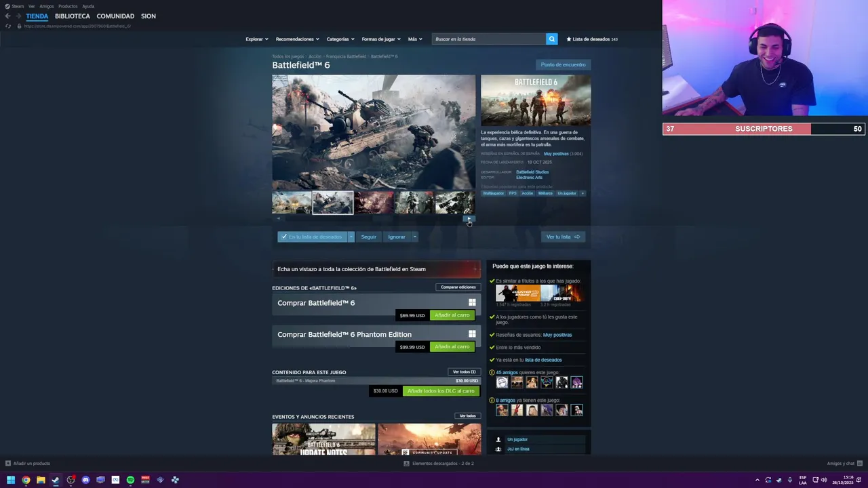868x488 pixels.
Task: Open the Electronic Arts publisher link
Action: [529, 178]
